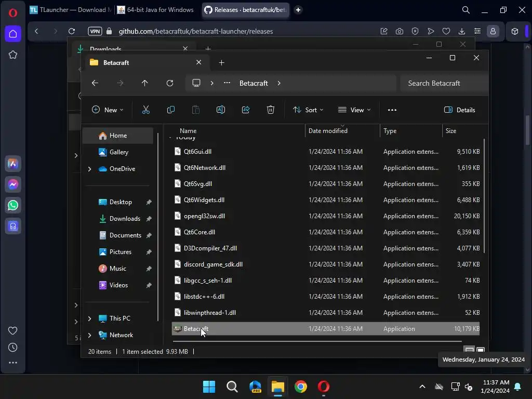This screenshot has height=399, width=532.
Task: Open the See more three-dots toolbar menu
Action: coord(392,110)
